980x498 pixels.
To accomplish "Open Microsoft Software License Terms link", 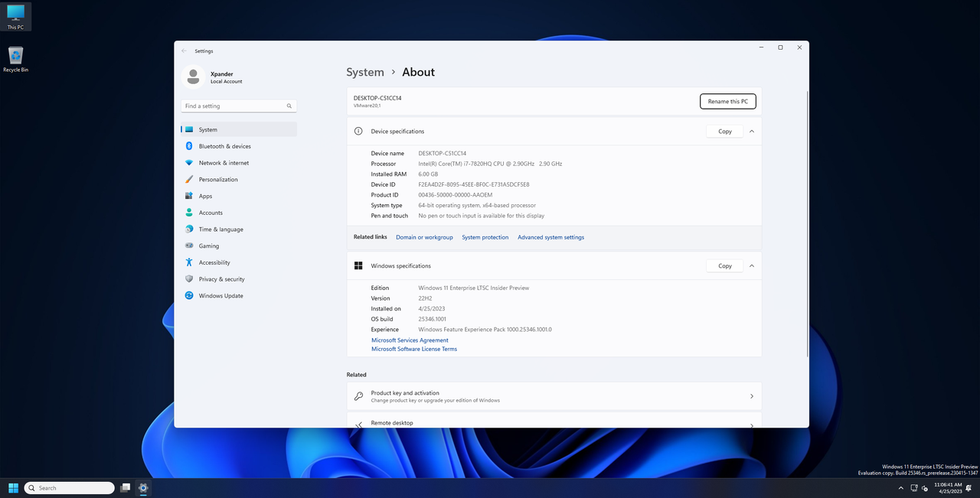I will (414, 349).
